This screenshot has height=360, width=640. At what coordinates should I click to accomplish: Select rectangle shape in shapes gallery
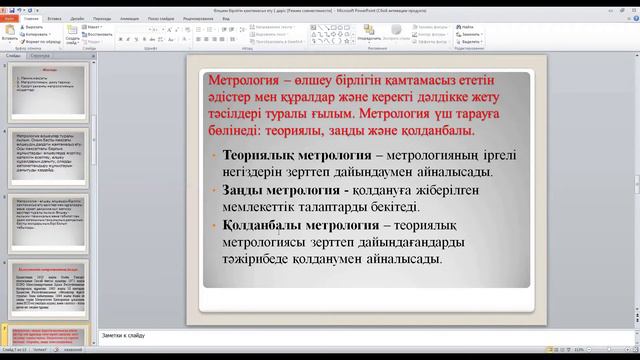click(x=333, y=27)
